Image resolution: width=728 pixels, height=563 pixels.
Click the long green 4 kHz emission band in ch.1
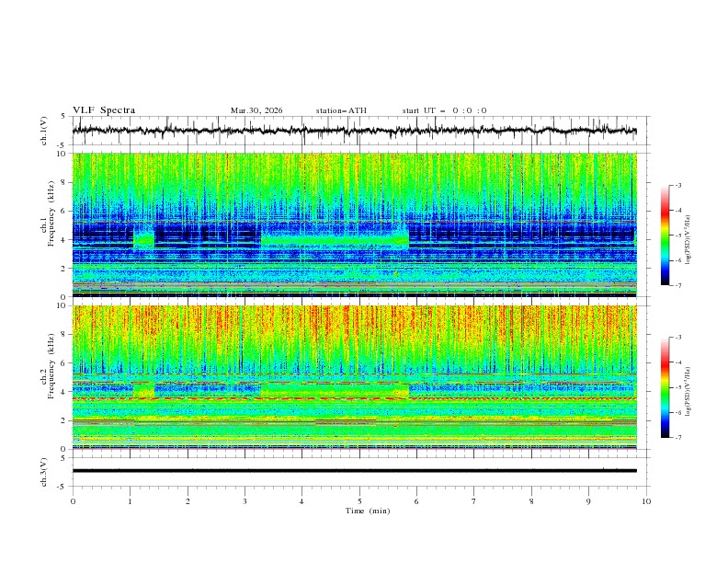(x=335, y=240)
